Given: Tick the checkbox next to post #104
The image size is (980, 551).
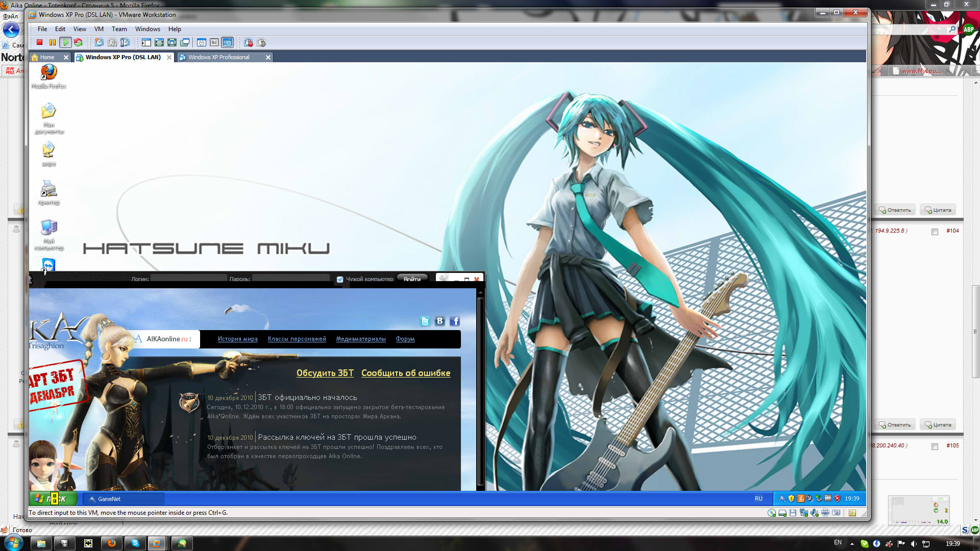Looking at the screenshot, I should (935, 232).
